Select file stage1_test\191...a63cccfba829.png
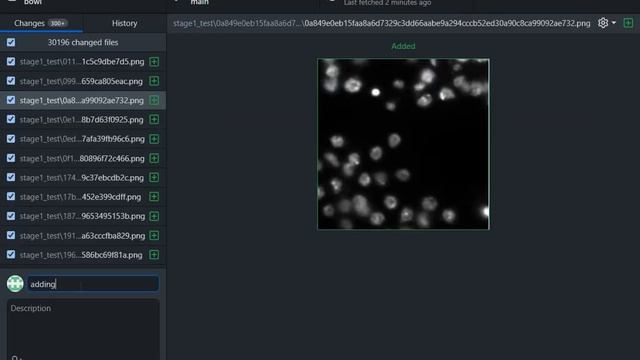This screenshot has width=640, height=360. [x=82, y=235]
